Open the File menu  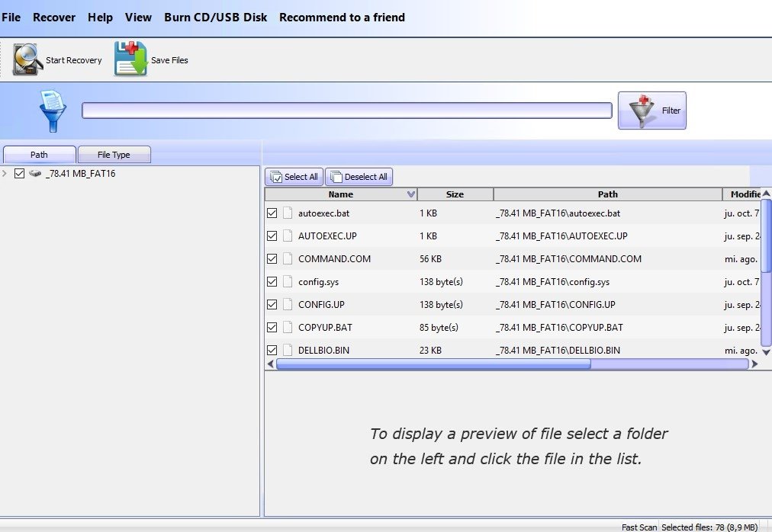coord(11,18)
